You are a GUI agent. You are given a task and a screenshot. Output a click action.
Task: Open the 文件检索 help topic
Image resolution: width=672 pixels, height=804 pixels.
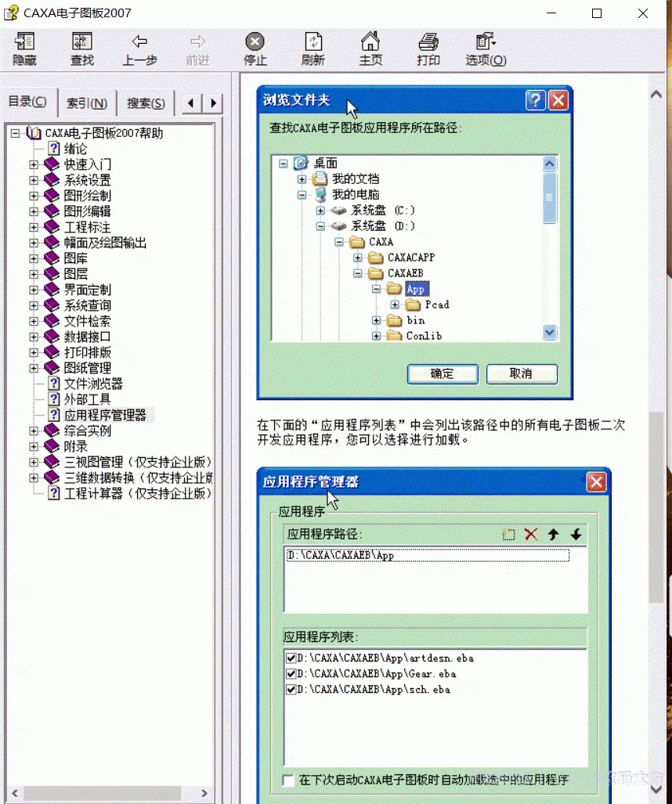pos(87,321)
